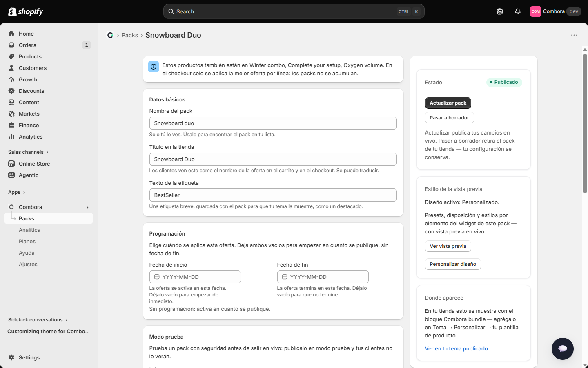Open notifications bell
This screenshot has width=588, height=368.
(x=518, y=11)
